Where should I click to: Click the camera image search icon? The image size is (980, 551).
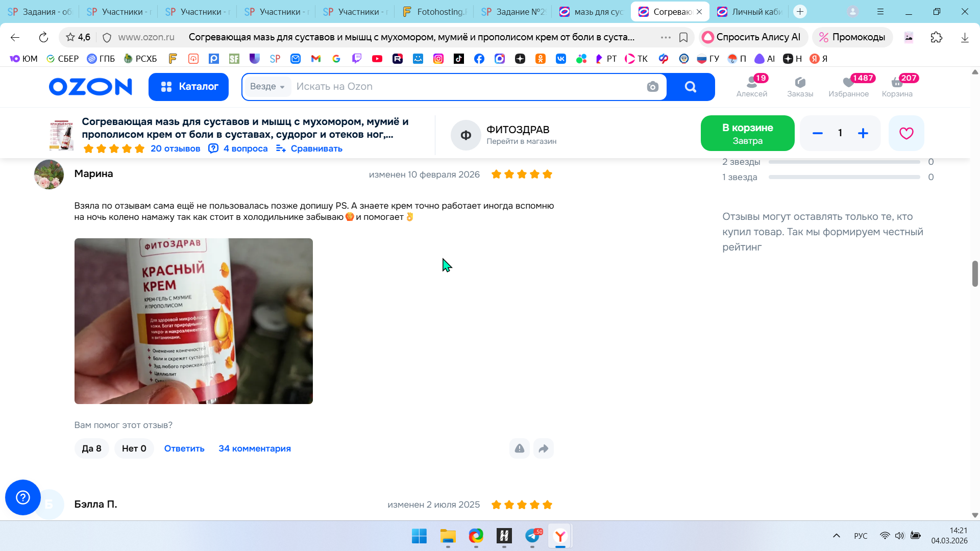pos(652,87)
